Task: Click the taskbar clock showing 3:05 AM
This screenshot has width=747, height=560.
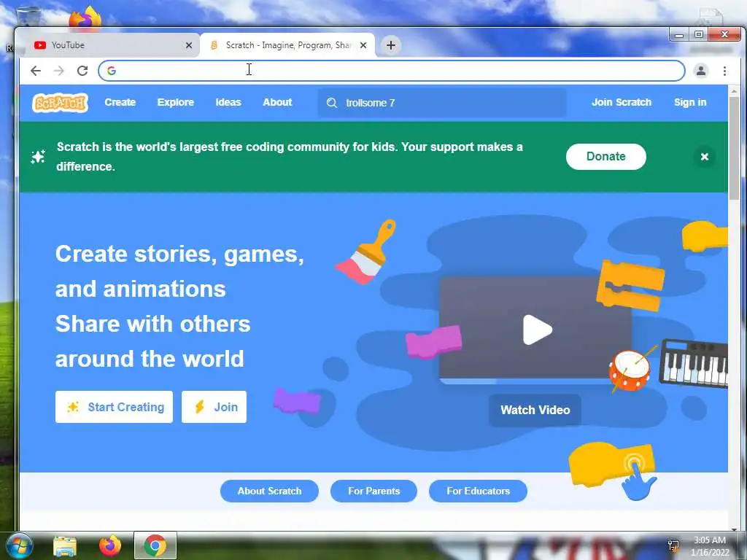Action: click(x=709, y=546)
